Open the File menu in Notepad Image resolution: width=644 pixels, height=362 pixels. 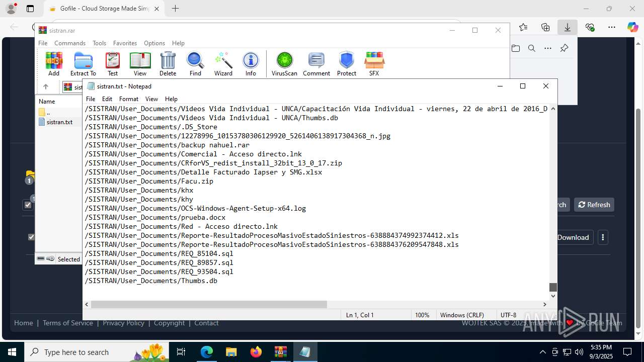(x=91, y=99)
